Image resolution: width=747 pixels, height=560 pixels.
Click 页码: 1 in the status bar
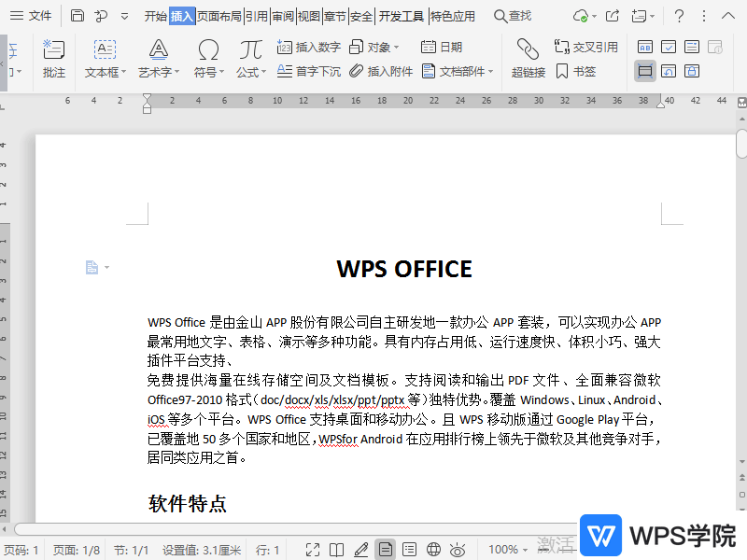coord(21,550)
